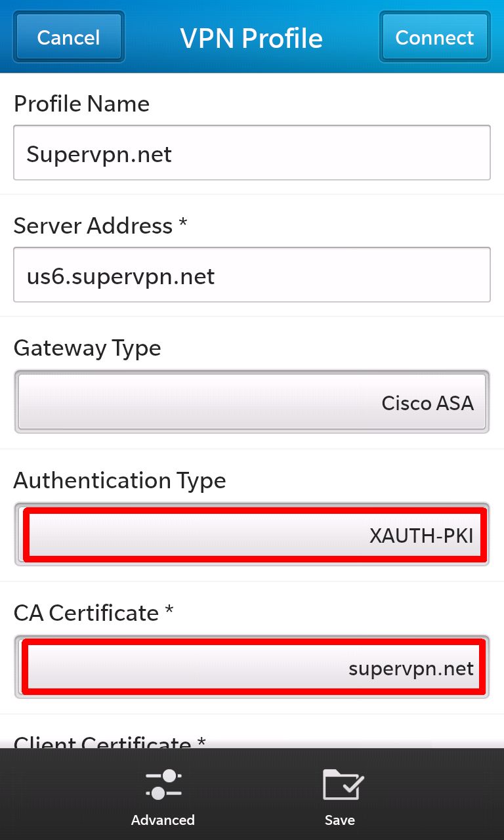Screen dimensions: 504x840
Task: Tap the partially visible Client Certificate label
Action: coord(110,742)
